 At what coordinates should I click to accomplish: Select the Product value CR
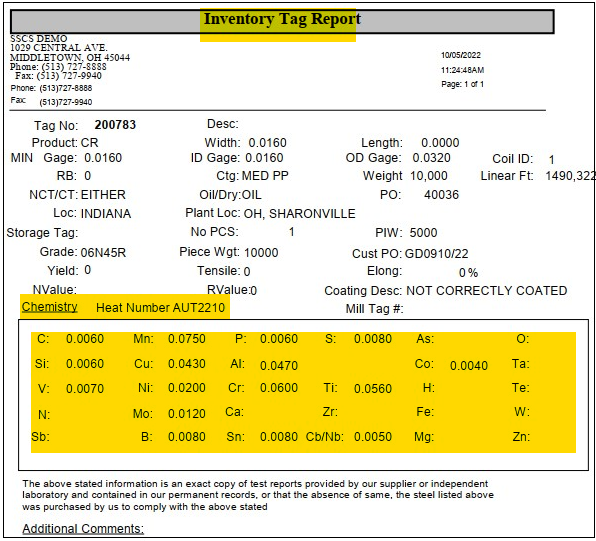point(89,143)
